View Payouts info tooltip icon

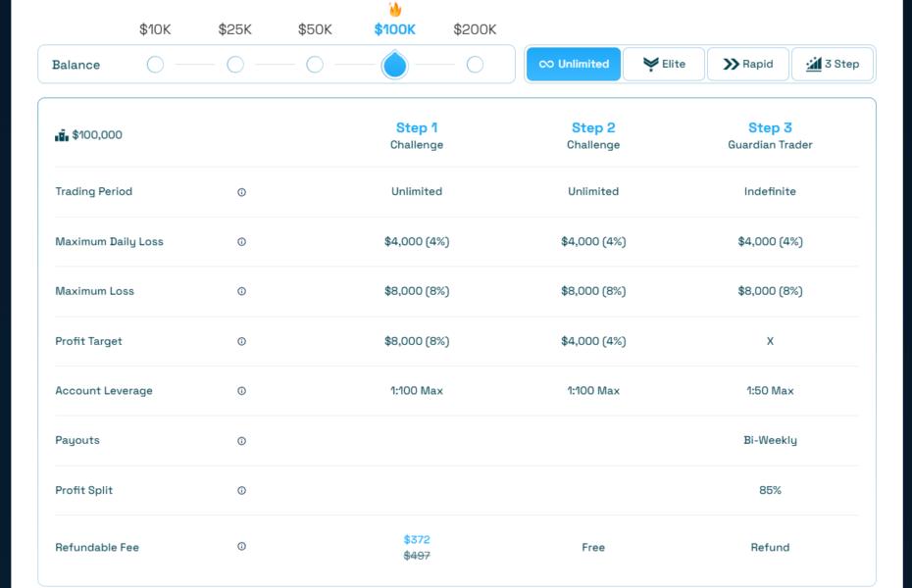(241, 440)
